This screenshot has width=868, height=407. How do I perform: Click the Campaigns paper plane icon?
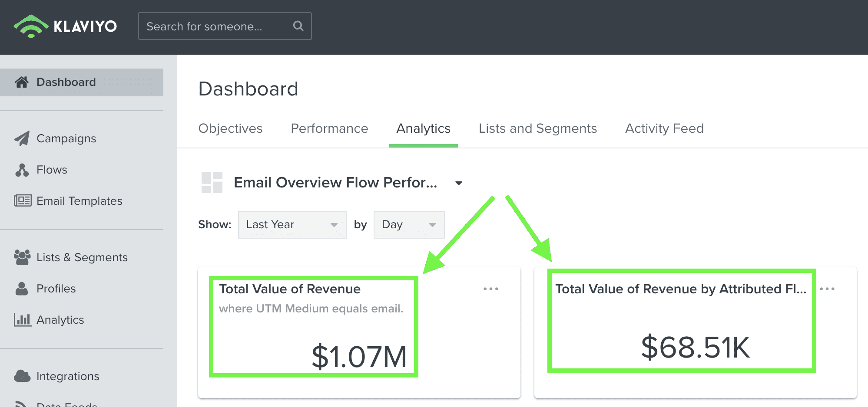point(22,138)
